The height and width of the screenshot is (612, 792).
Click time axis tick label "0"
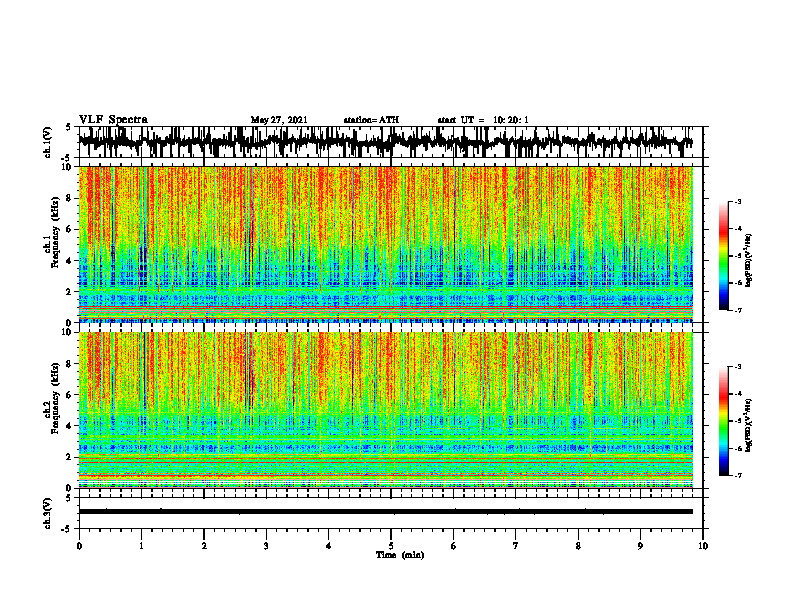(x=79, y=546)
